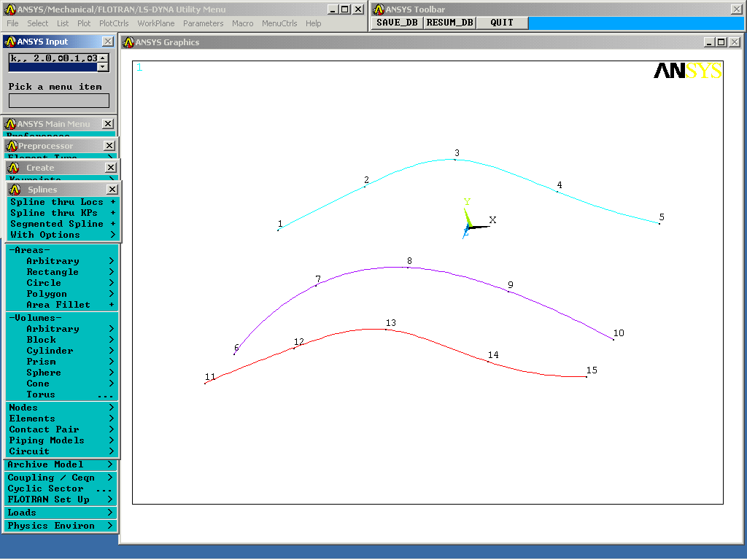This screenshot has width=747, height=560.
Task: Select Spline thru KPs
Action: 63,213
